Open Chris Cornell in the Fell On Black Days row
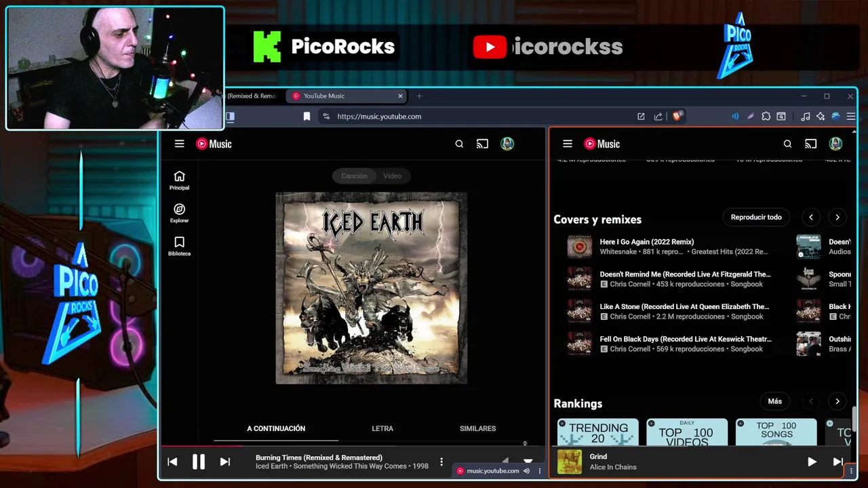 (x=630, y=349)
